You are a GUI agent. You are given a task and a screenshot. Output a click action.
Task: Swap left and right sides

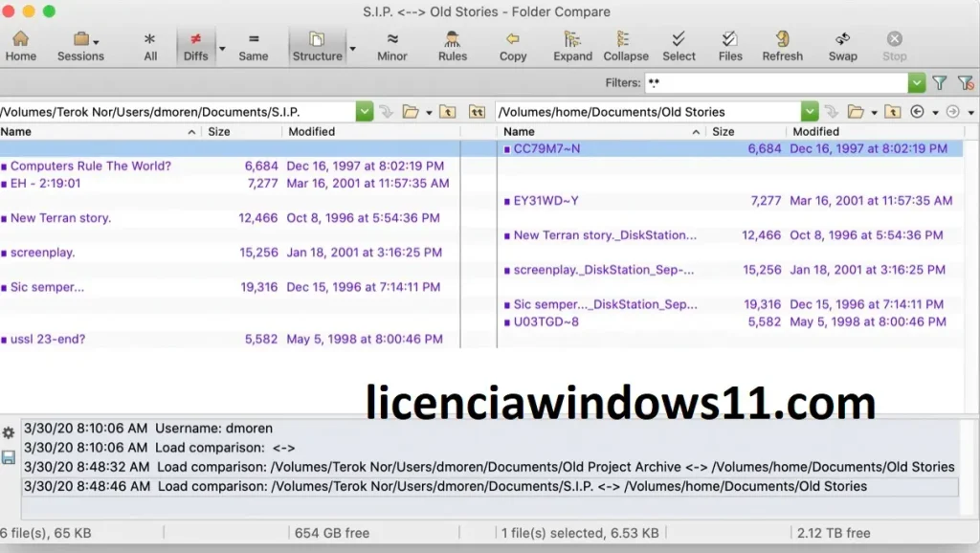point(842,46)
